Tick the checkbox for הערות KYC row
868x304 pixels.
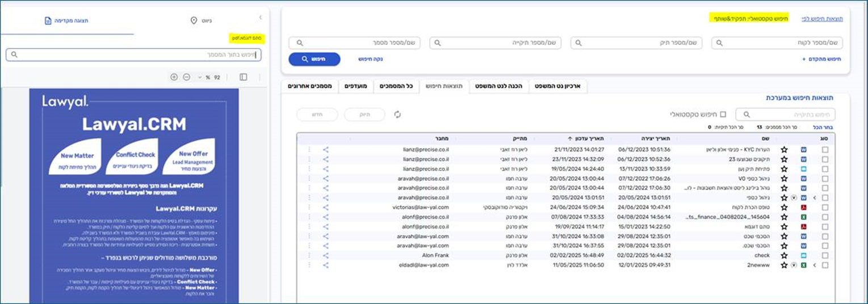coord(825,150)
